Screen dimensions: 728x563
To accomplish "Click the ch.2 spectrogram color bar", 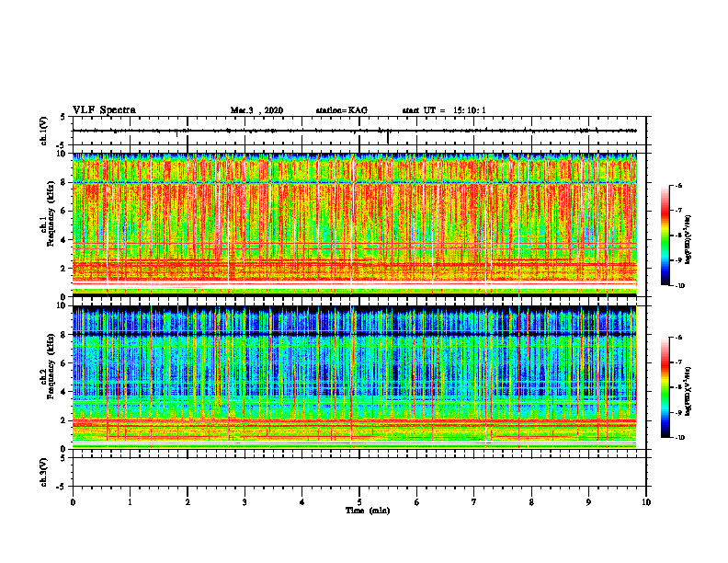I will point(665,387).
